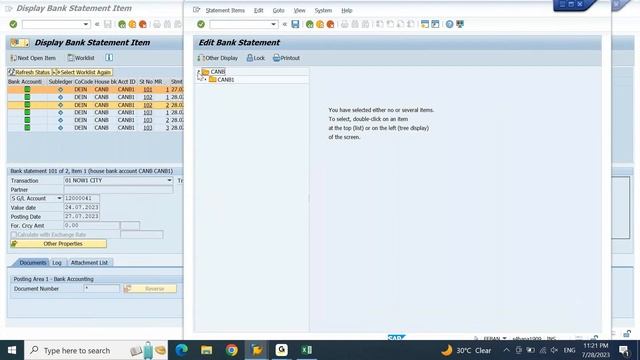The image size is (640, 360).
Task: Click CANB1 folder label in tree
Action: (x=226, y=80)
